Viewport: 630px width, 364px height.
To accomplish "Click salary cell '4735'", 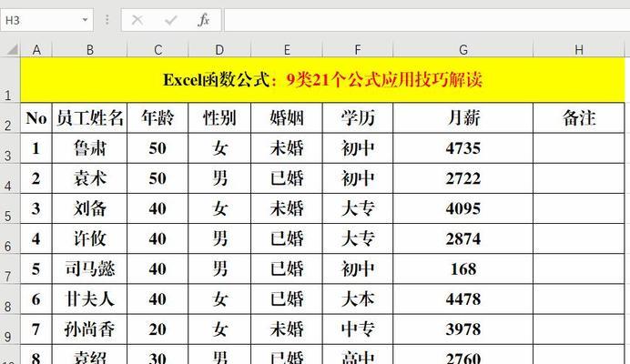I will (x=462, y=147).
